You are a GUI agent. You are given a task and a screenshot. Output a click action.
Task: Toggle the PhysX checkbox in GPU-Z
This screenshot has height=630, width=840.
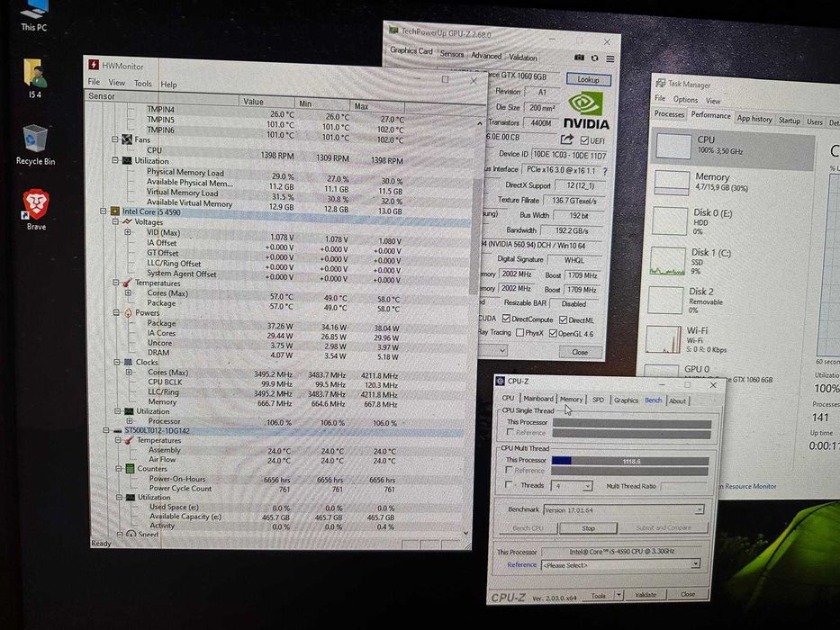(x=519, y=333)
